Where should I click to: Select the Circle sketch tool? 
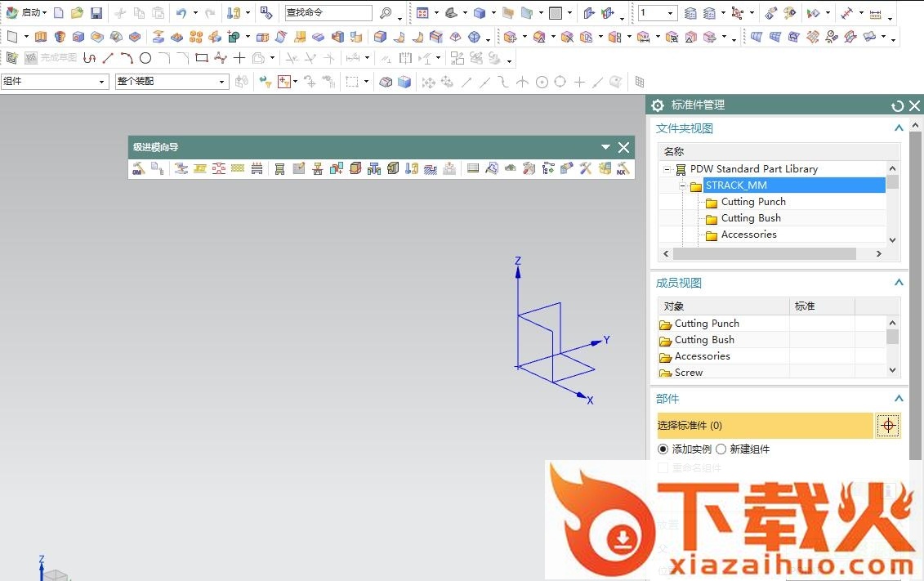[145, 58]
